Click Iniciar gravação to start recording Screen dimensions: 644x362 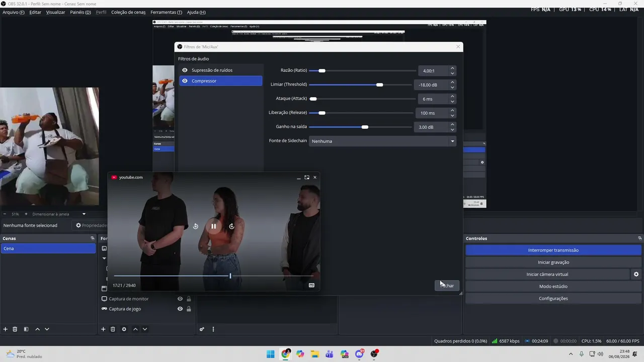(x=553, y=262)
